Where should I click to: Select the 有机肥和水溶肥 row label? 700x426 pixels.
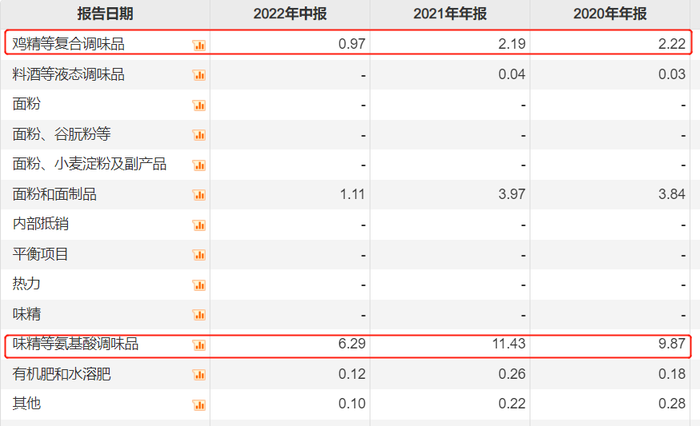tap(62, 374)
